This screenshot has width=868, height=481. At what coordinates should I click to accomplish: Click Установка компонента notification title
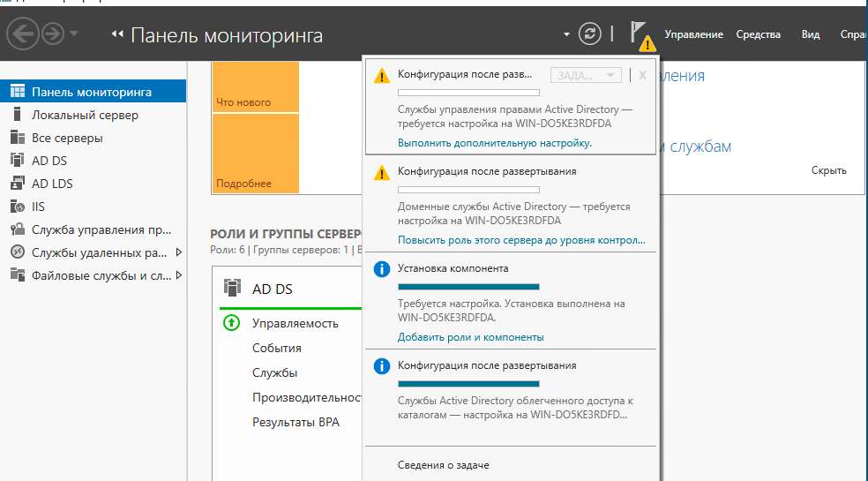click(x=453, y=268)
